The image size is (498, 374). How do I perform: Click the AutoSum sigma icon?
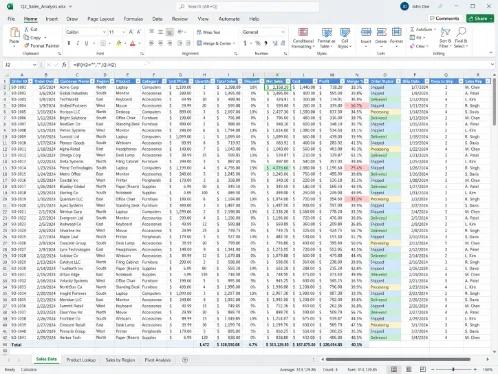coord(412,29)
